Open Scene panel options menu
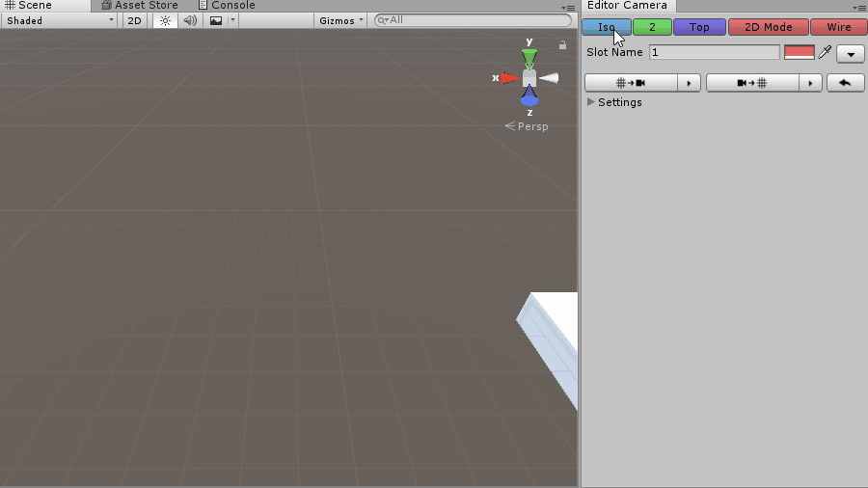868x488 pixels. 569,8
